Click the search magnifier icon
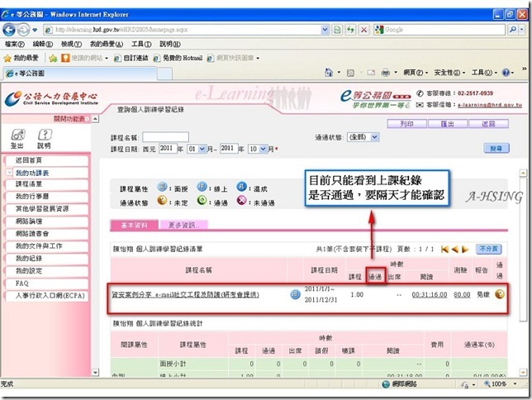 pyautogui.click(x=513, y=30)
